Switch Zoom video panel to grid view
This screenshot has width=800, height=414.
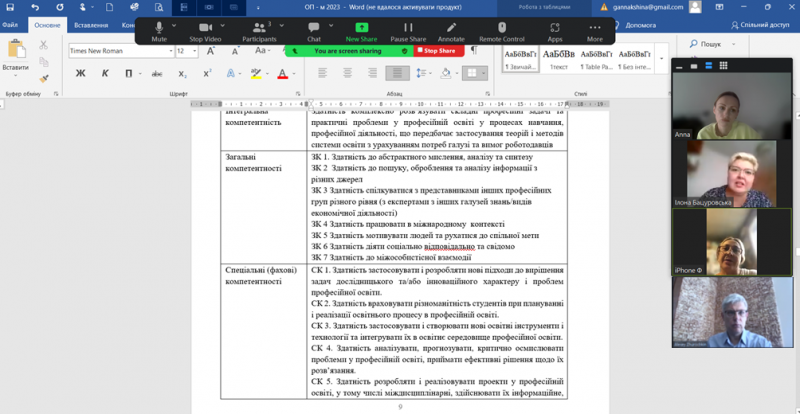(723, 65)
